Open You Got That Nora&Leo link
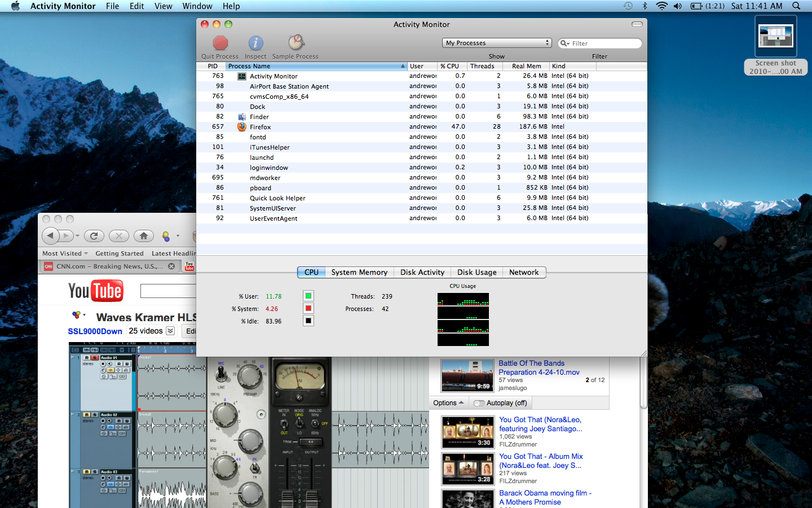This screenshot has width=812, height=508. coord(541,424)
